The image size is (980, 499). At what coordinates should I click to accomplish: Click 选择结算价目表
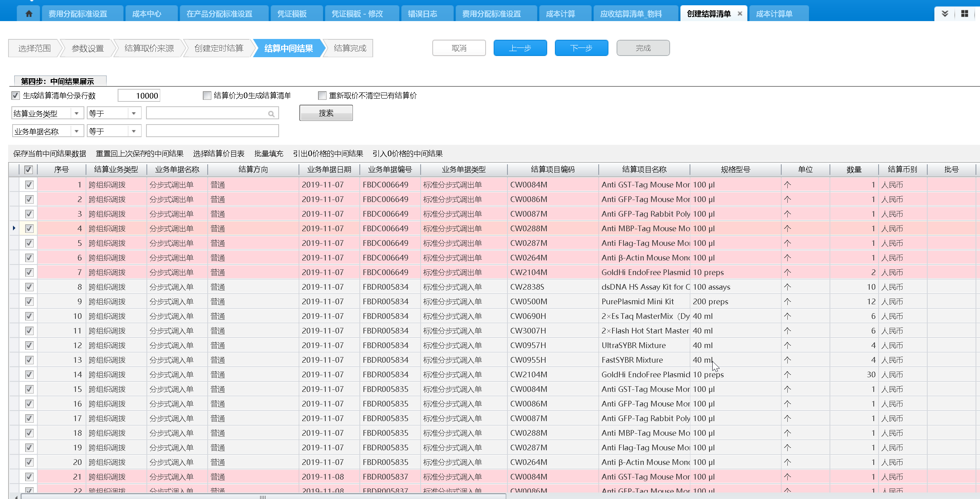tap(219, 153)
